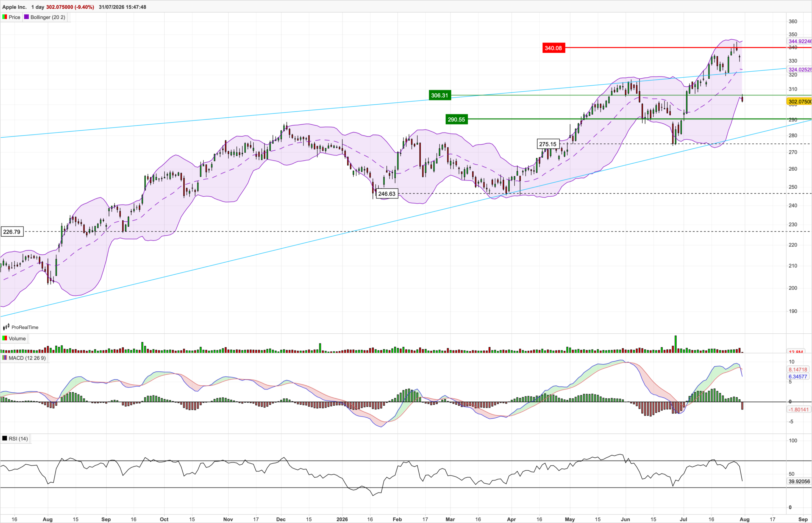The image size is (812, 523).
Task: Click the "1 day" timeframe text
Action: [38, 7]
